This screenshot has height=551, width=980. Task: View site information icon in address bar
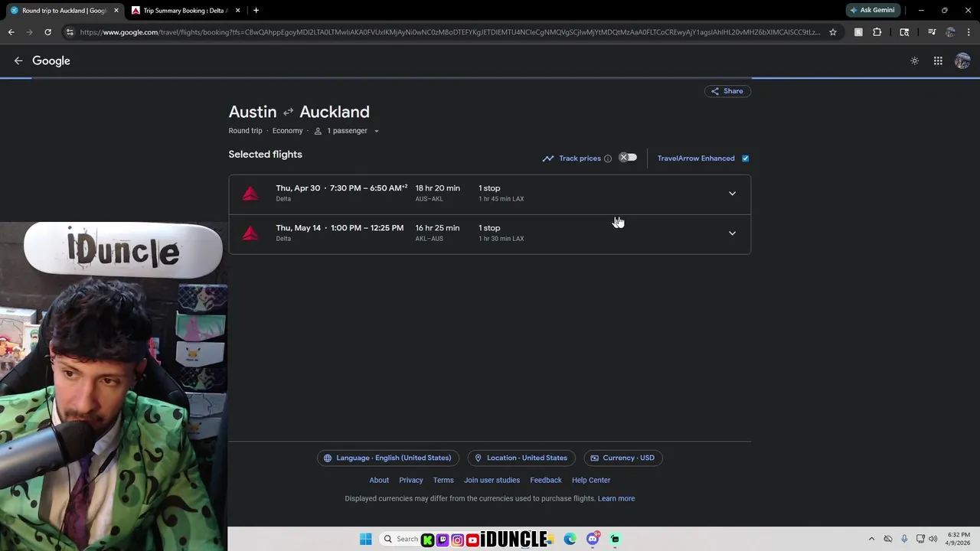[70, 32]
